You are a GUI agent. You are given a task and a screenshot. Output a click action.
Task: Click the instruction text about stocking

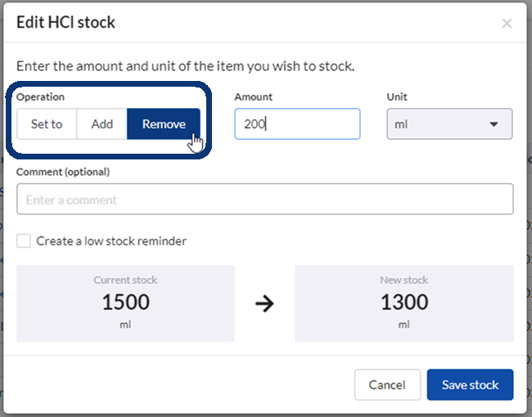[x=185, y=65]
